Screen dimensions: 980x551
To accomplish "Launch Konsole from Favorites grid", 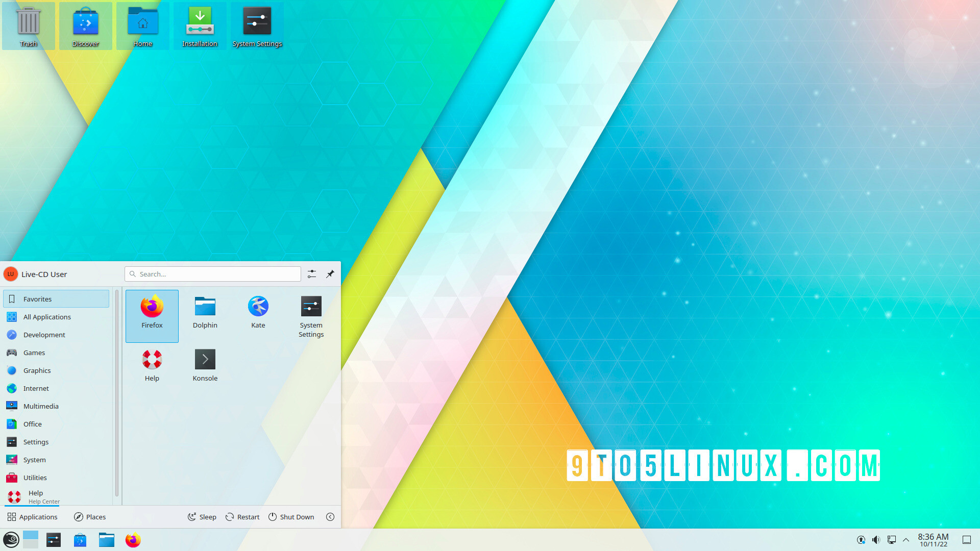I will pos(205,369).
